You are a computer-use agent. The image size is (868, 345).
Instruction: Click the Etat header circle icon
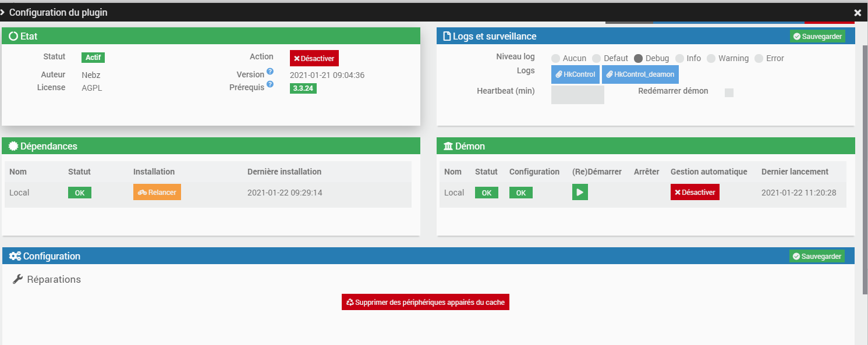pos(13,36)
